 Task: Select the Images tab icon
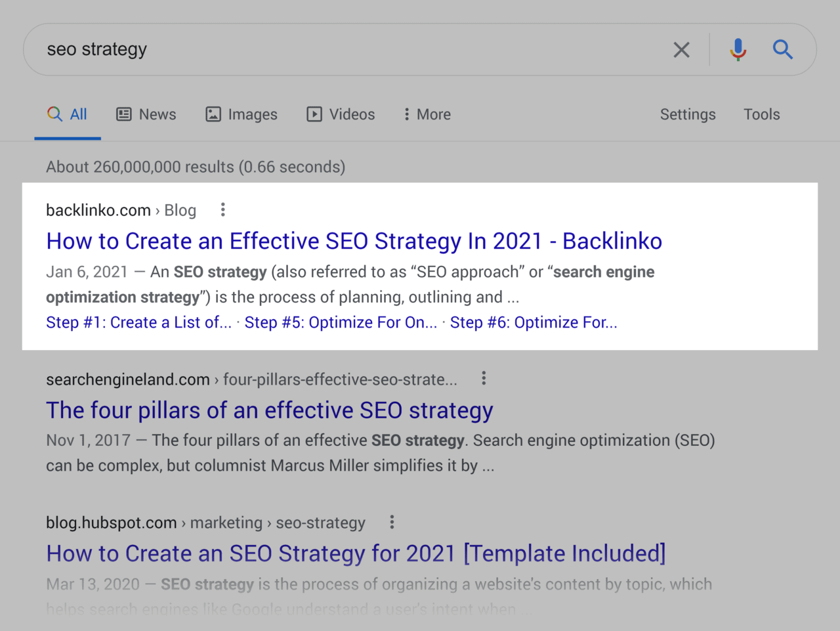click(213, 114)
